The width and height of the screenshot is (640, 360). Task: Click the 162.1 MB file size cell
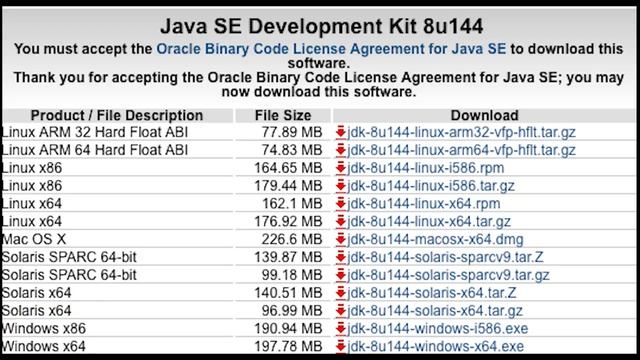(x=292, y=204)
